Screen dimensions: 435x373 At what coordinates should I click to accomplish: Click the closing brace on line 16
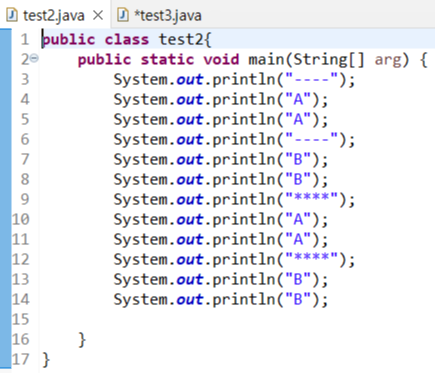pos(82,340)
